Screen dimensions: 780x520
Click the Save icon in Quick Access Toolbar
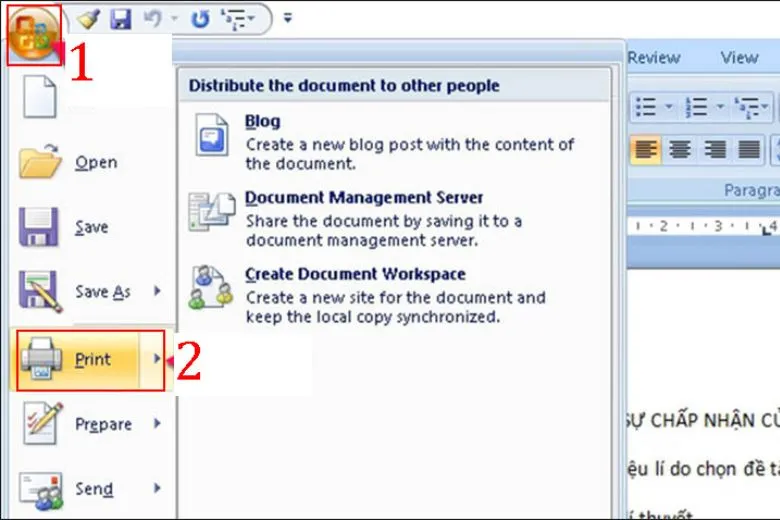[121, 18]
